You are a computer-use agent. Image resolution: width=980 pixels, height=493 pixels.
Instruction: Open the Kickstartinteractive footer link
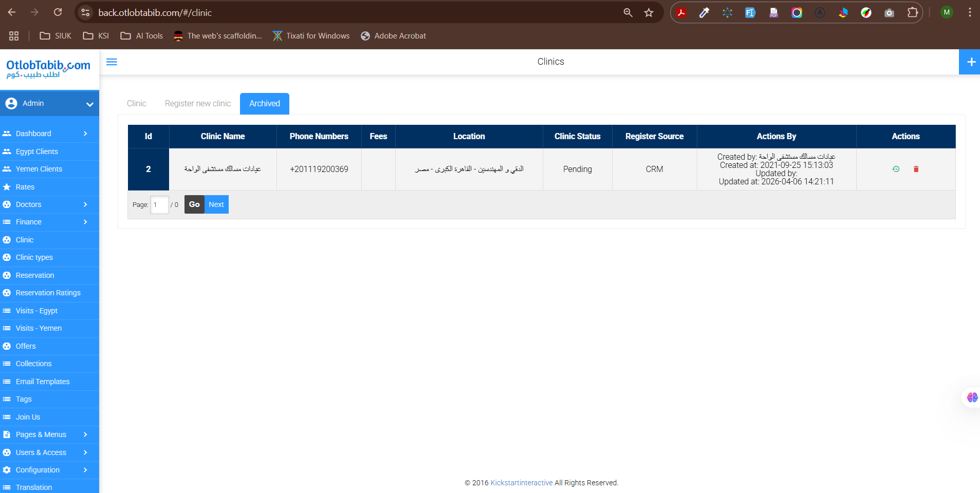[522, 483]
